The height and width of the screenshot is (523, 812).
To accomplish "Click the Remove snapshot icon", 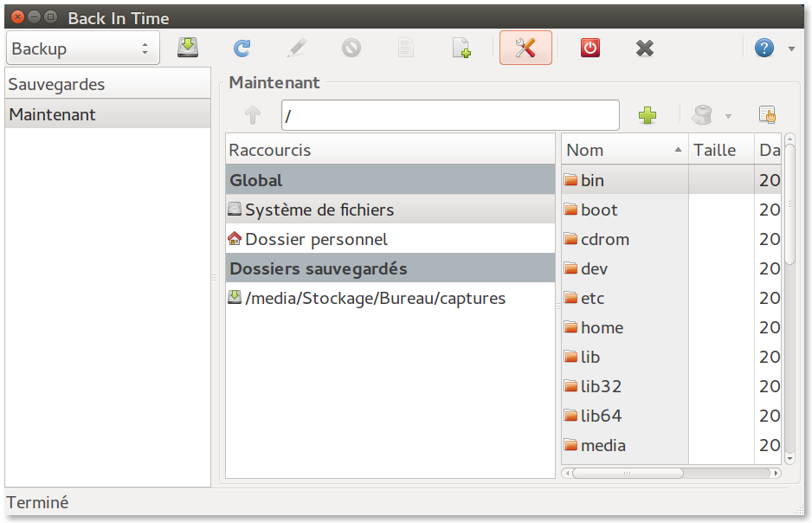I will [x=351, y=48].
